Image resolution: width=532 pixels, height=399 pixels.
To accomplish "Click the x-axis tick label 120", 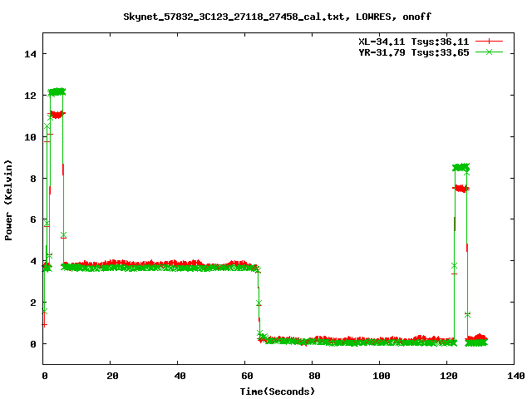I will pyautogui.click(x=448, y=376).
